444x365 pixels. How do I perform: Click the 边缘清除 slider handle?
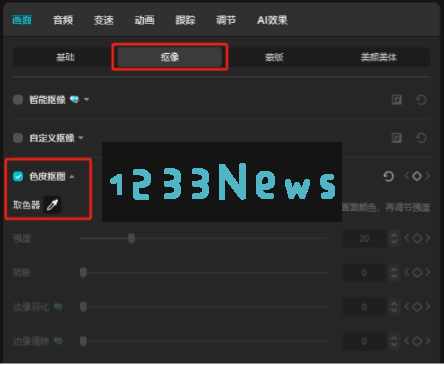83,341
